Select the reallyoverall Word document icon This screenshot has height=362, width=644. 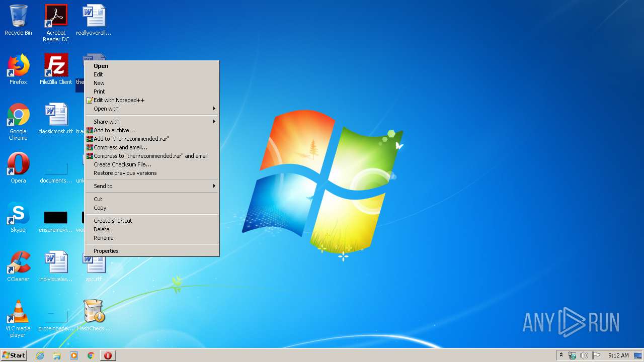click(94, 20)
